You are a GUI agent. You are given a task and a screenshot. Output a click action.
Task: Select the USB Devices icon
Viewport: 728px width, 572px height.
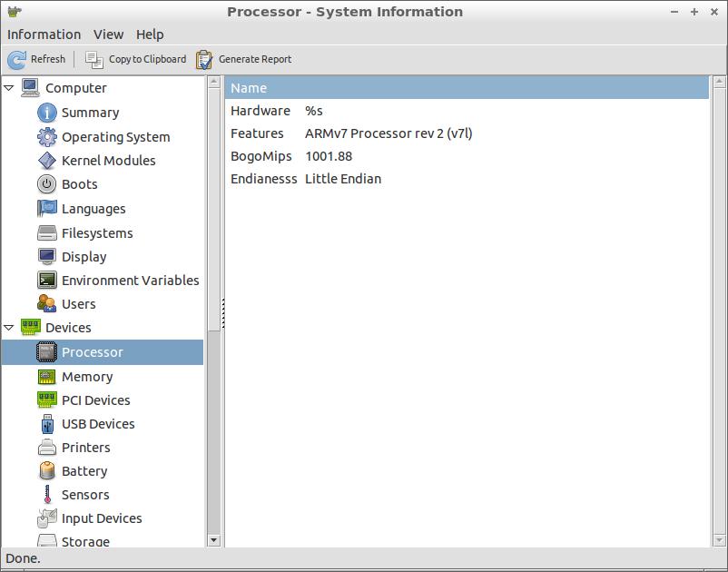[47, 424]
